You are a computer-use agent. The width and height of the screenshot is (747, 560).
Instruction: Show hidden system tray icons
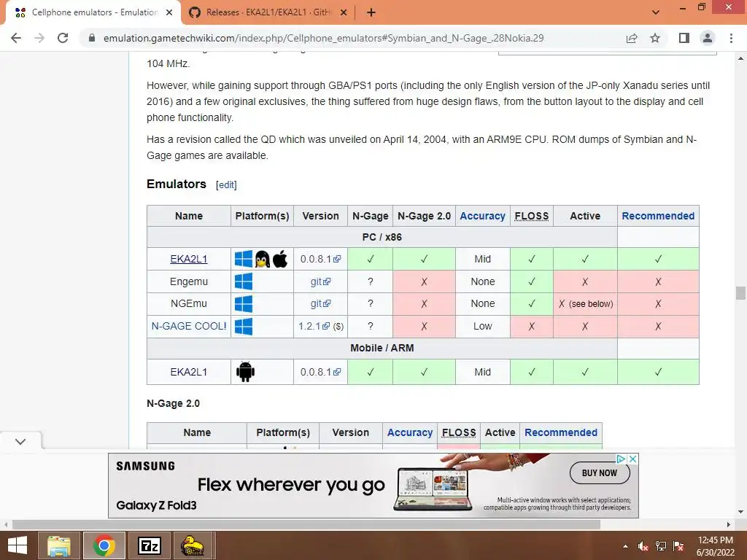pyautogui.click(x=625, y=546)
